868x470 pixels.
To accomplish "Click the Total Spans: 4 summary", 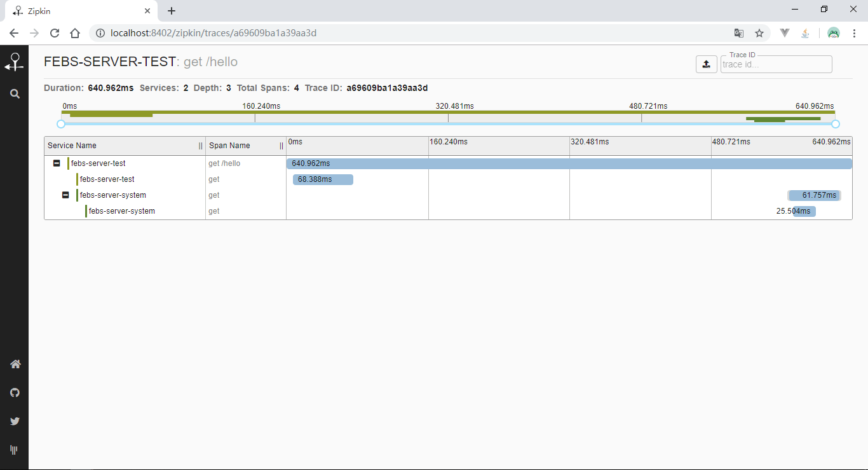I will 268,88.
